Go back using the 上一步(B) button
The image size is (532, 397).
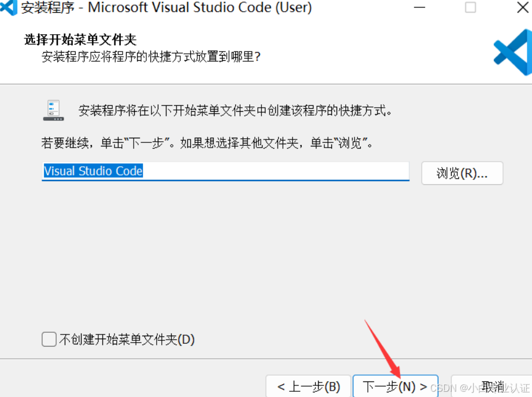308,385
